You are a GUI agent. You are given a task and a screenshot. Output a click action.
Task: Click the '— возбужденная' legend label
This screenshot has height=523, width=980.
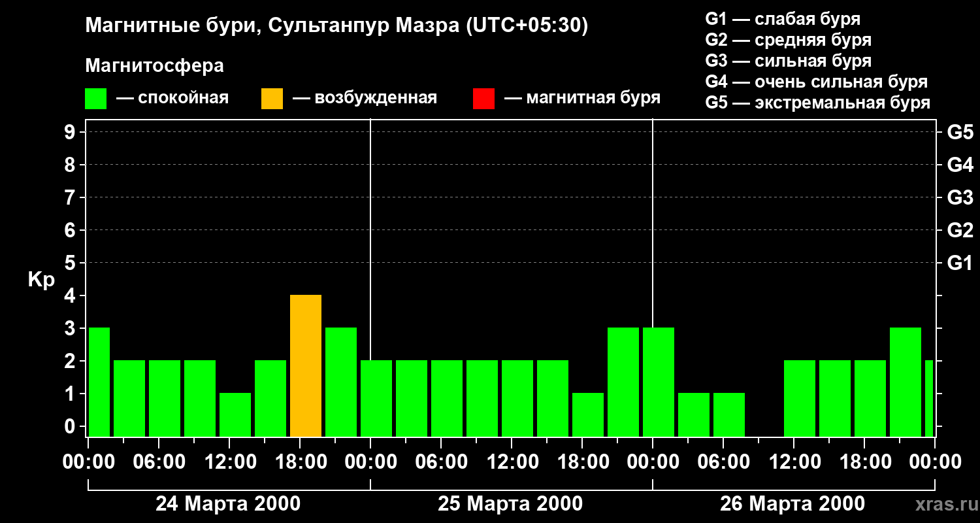click(x=365, y=98)
